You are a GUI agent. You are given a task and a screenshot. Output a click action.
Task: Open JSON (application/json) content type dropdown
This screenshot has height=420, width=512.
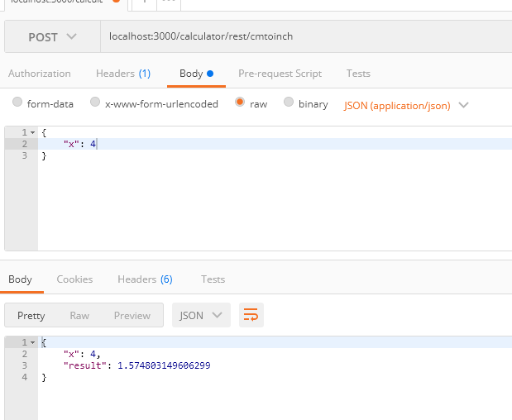click(x=406, y=105)
